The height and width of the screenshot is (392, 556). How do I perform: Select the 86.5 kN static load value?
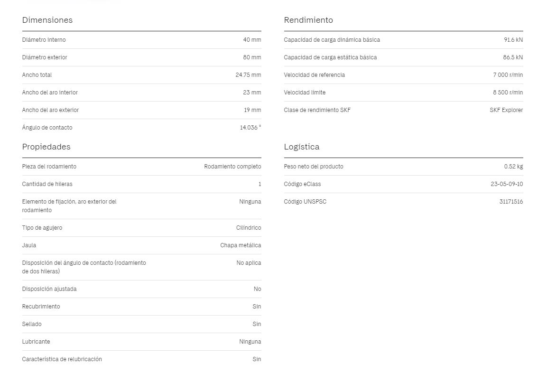click(513, 57)
